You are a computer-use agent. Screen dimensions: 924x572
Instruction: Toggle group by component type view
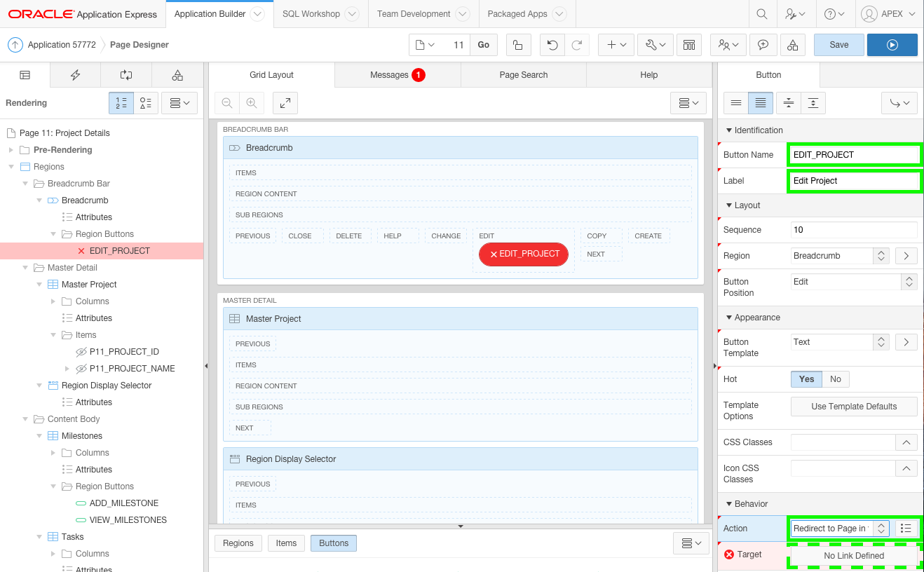click(x=146, y=103)
